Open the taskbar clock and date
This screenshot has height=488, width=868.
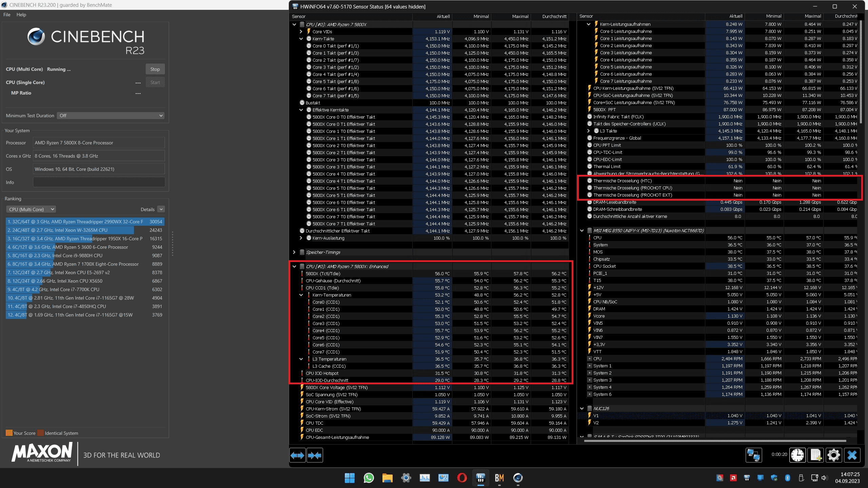coord(847,478)
